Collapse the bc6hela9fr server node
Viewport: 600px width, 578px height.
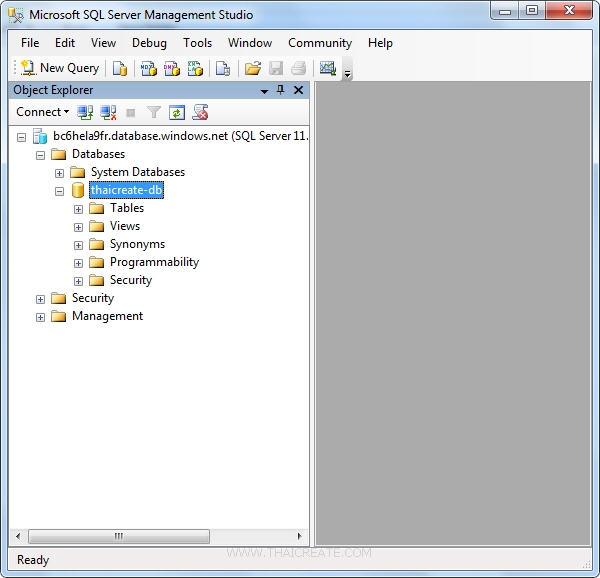point(21,137)
